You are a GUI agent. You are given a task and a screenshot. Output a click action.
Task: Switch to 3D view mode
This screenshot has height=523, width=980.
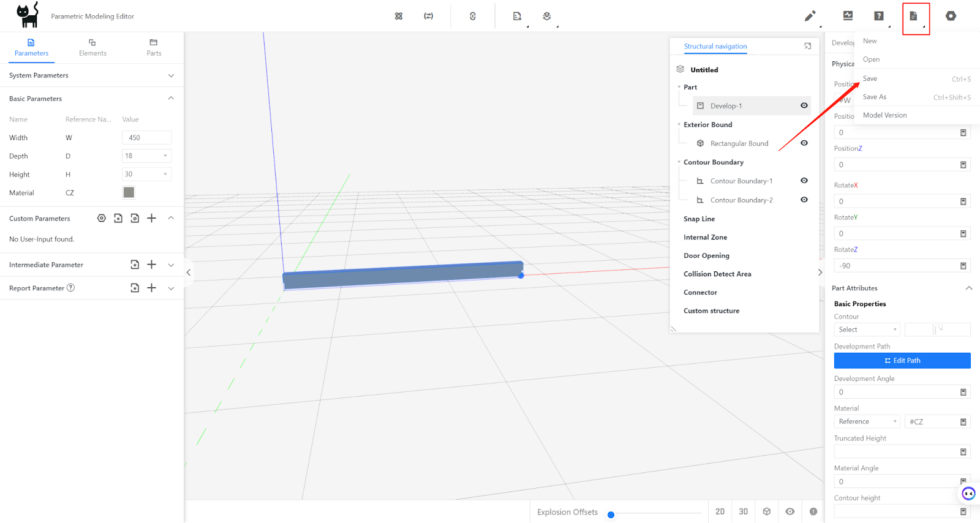[743, 511]
